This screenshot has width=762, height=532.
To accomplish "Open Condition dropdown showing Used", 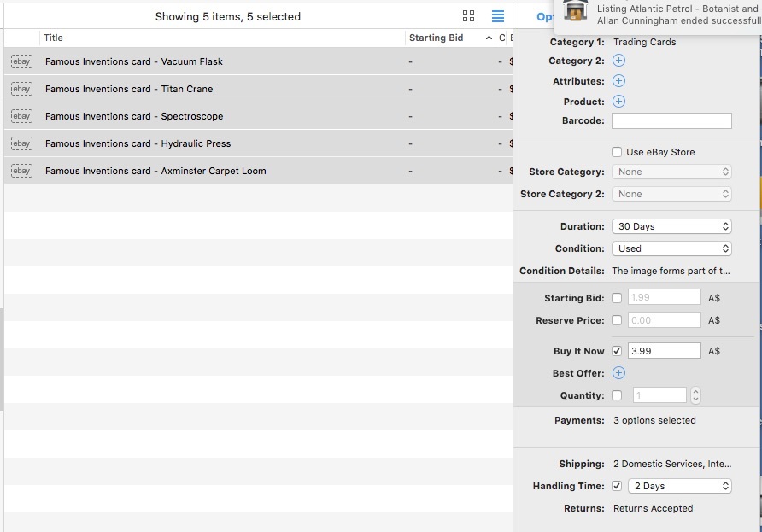I will pyautogui.click(x=671, y=248).
